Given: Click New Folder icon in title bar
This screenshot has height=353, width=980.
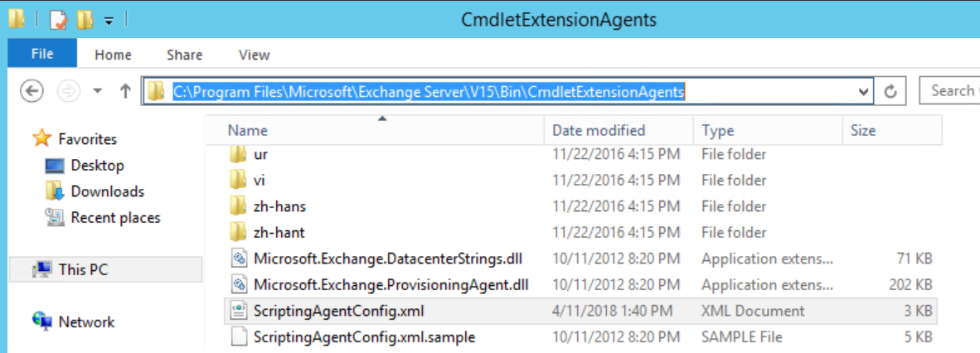Looking at the screenshot, I should [85, 19].
